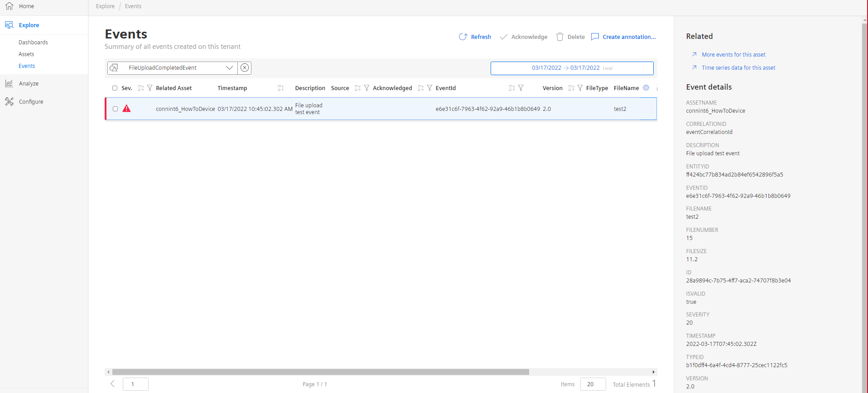Viewport: 868px width, 393px height.
Task: Click the horizontal table scrollbar
Action: [320, 372]
